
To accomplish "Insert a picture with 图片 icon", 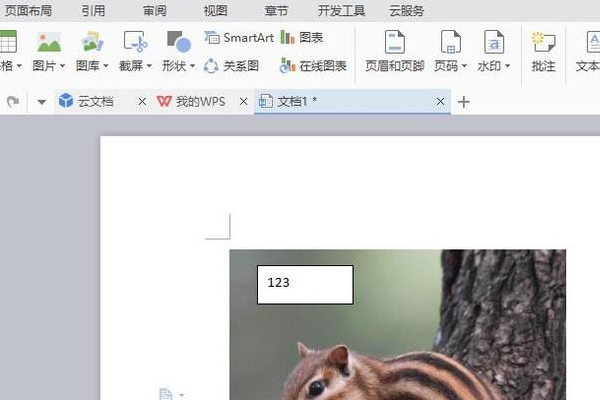I will [49, 42].
